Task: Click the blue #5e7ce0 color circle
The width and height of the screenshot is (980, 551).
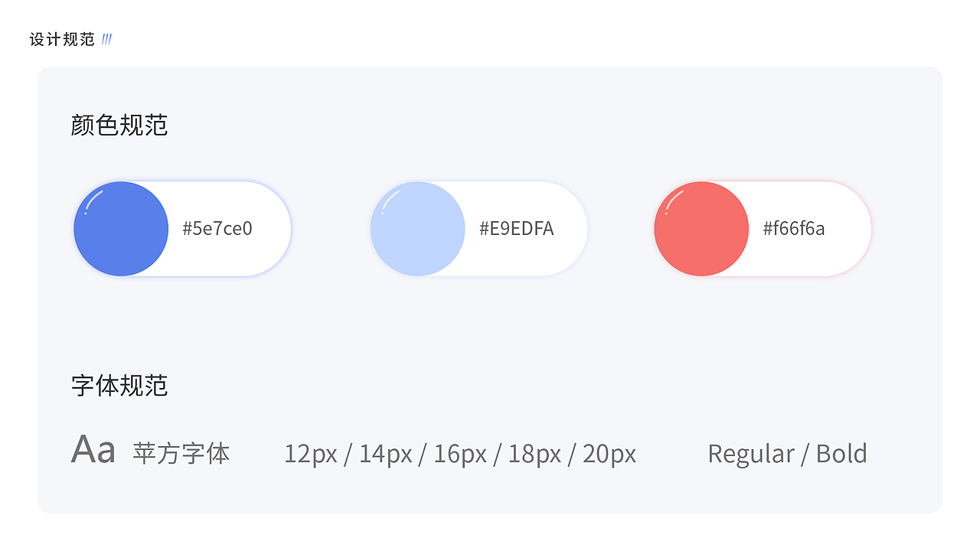Action: pos(121,229)
